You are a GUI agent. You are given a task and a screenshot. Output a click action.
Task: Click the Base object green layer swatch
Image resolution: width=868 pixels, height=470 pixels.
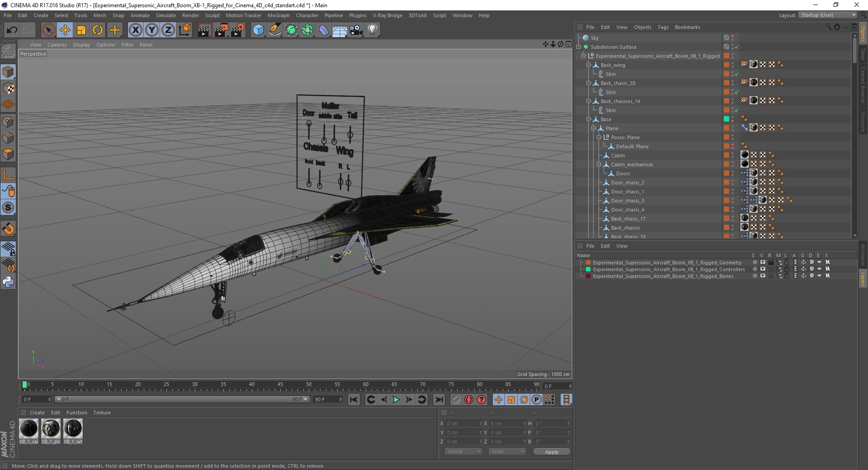coord(726,119)
